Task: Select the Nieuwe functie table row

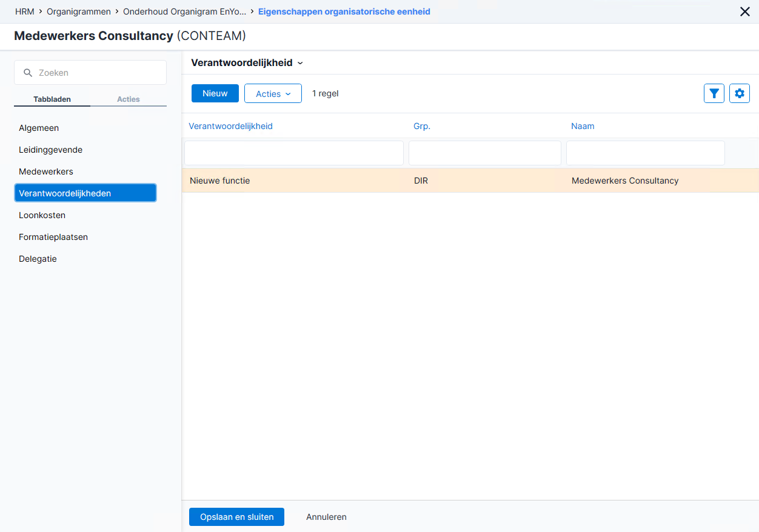Action: 470,181
